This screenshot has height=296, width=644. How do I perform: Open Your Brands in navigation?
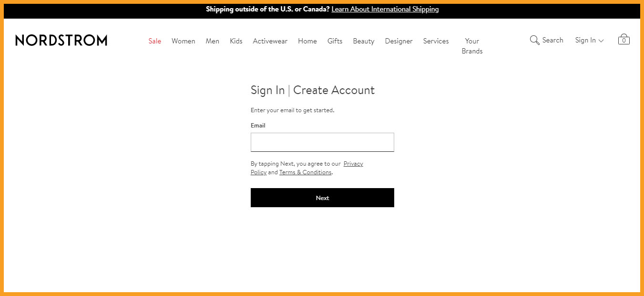click(472, 46)
